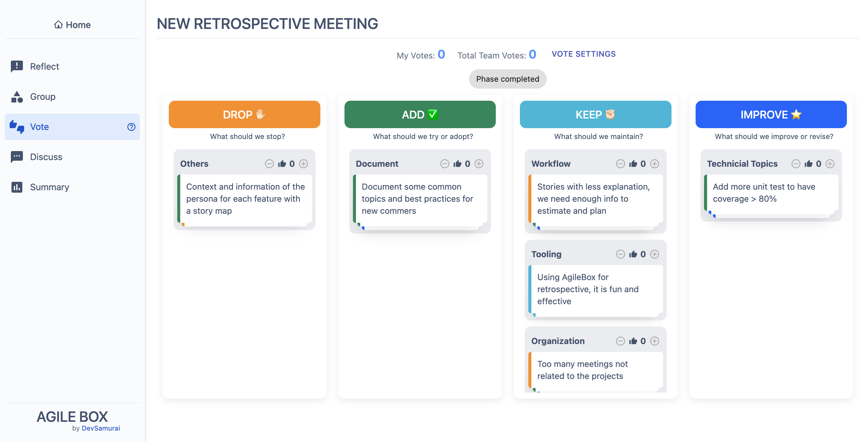Switch to the Group phase
868x442 pixels.
[42, 97]
